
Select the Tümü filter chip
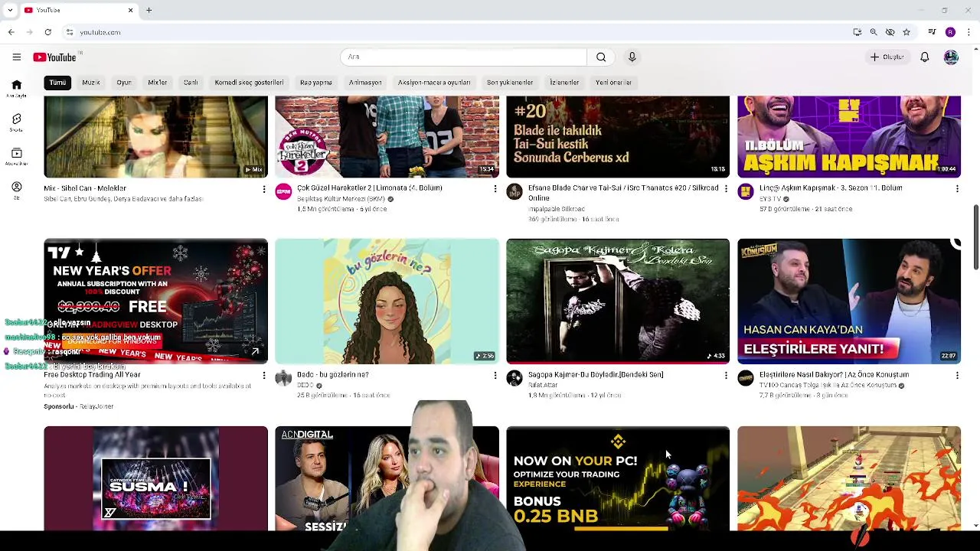pos(57,83)
